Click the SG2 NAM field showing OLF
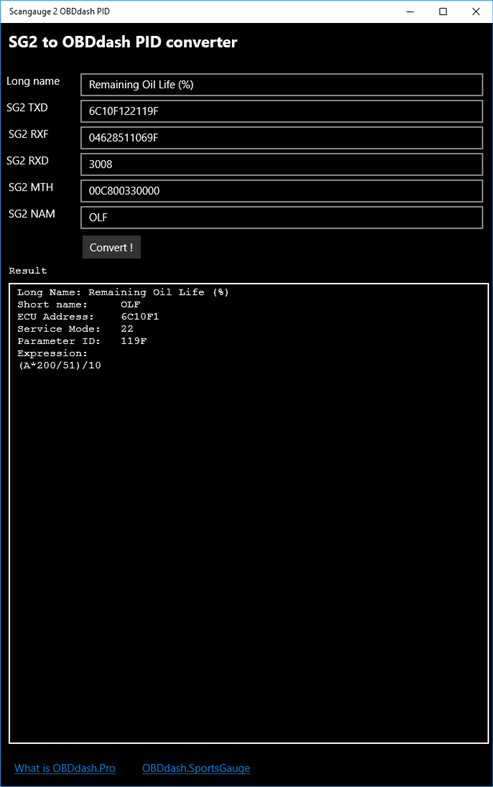Image resolution: width=493 pixels, height=787 pixels. coord(282,217)
